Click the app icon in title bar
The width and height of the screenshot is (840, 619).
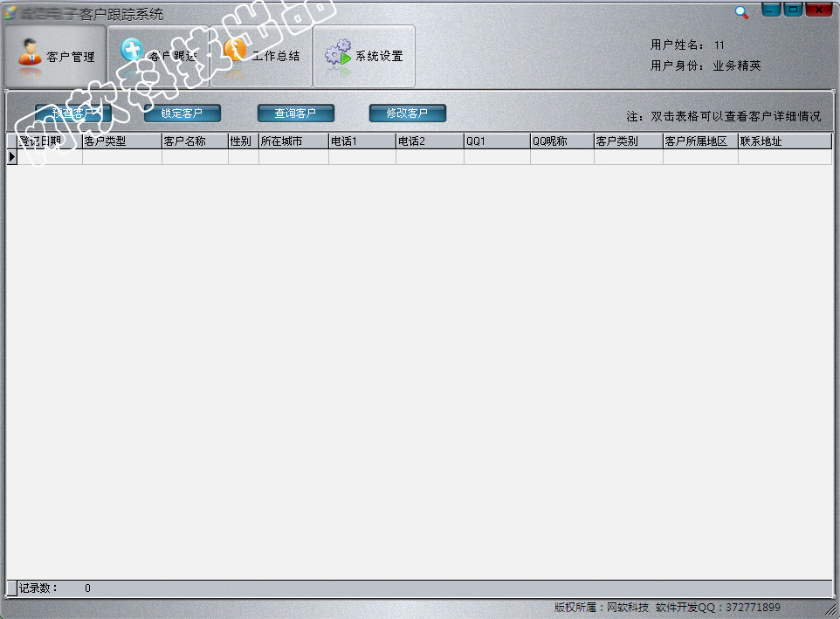tap(10, 13)
